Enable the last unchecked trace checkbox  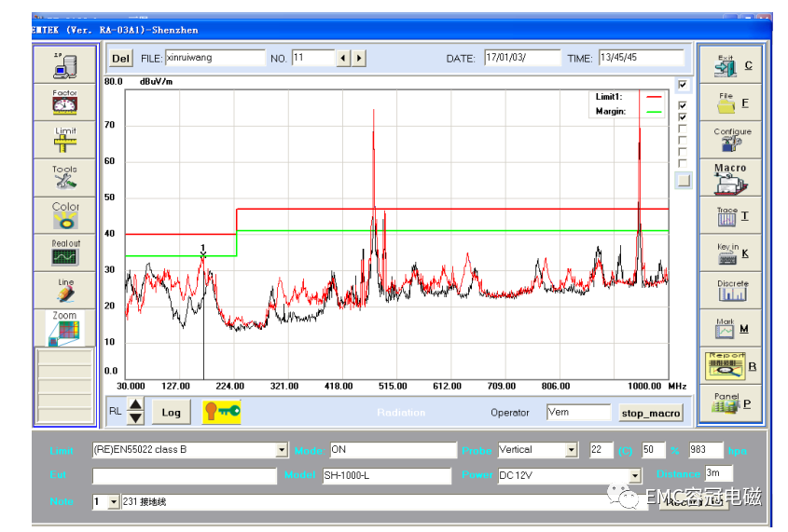click(683, 163)
